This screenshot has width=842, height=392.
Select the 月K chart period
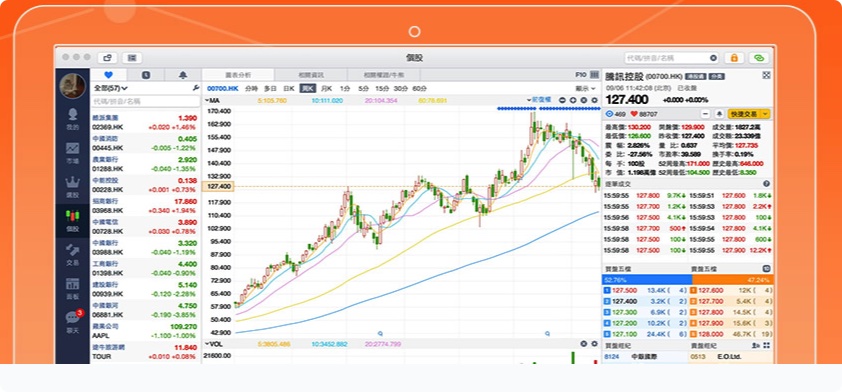(x=326, y=88)
